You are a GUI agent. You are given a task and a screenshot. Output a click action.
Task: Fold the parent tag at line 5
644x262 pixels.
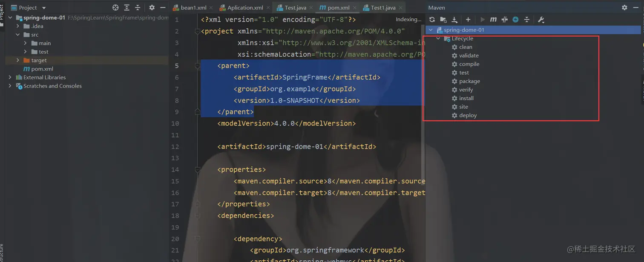pyautogui.click(x=197, y=66)
